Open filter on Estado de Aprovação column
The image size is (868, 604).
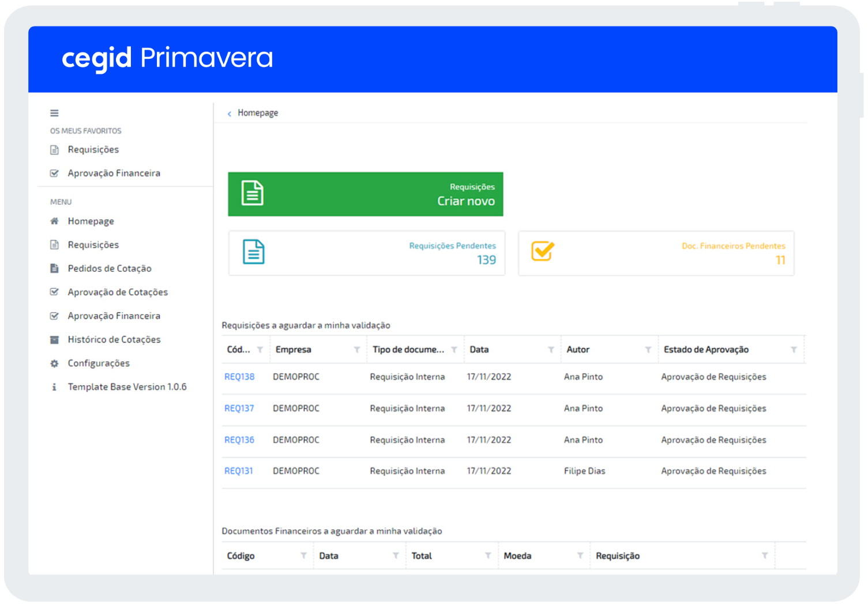pos(794,350)
